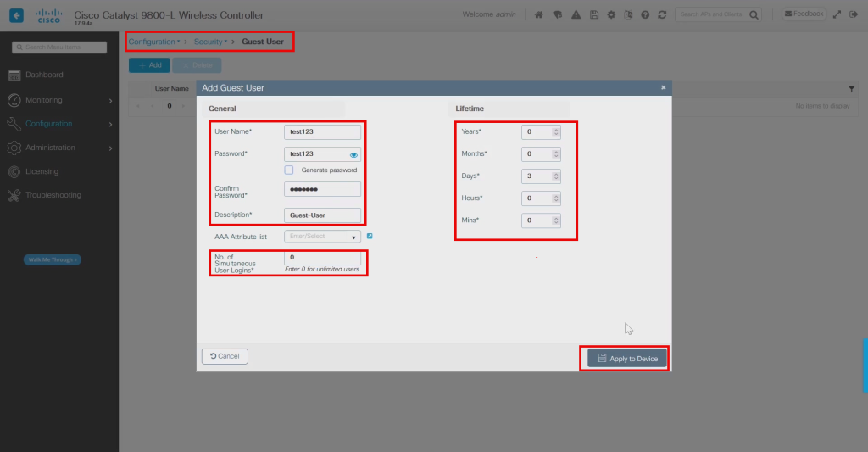
Task: Close the Add Guest User dialog
Action: [x=663, y=87]
